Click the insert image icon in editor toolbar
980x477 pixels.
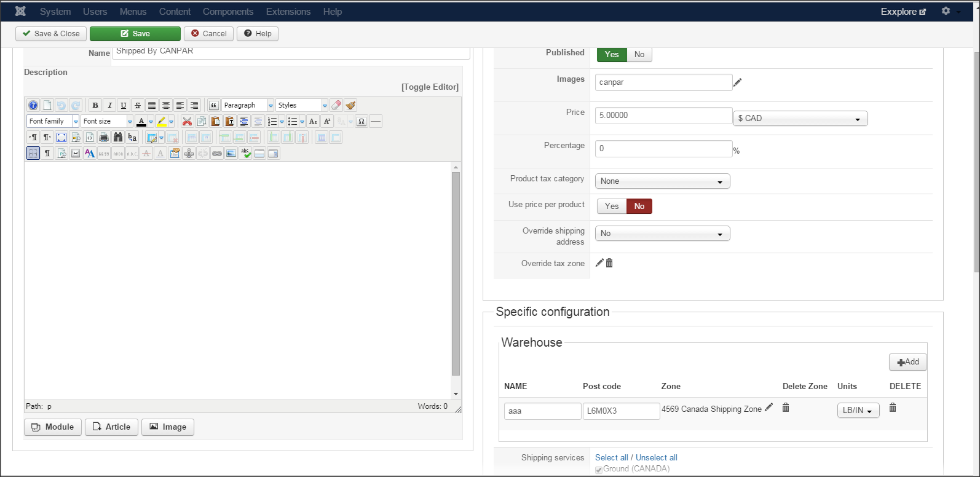(231, 153)
